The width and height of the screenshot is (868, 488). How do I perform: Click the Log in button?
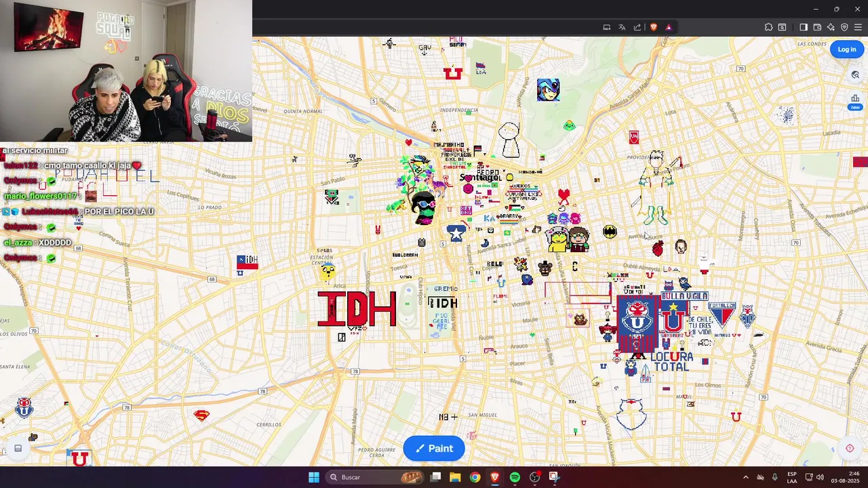coord(846,49)
